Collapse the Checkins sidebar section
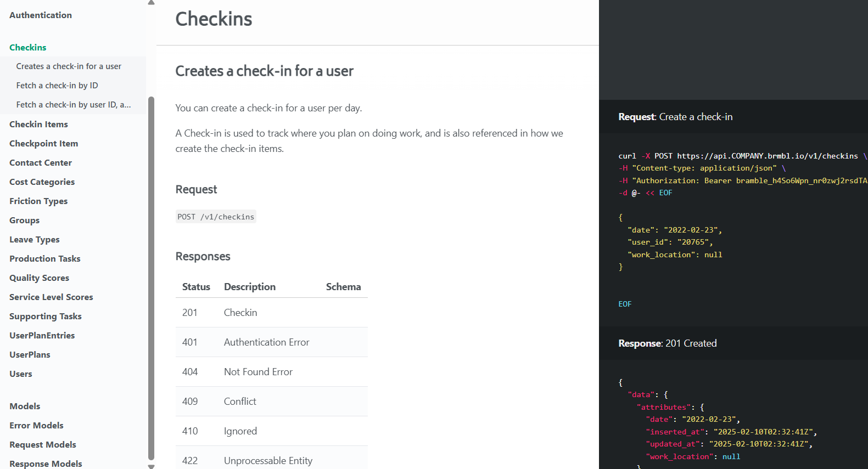This screenshot has height=469, width=868. 28,48
